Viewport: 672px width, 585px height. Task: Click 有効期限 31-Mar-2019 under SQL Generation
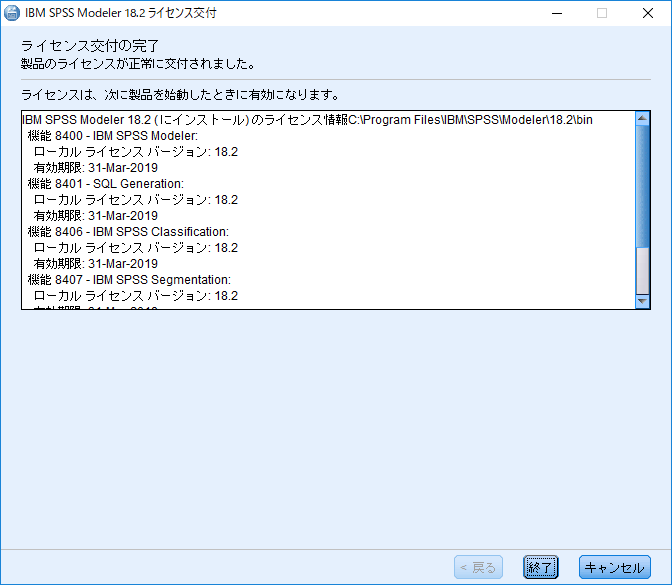pyautogui.click(x=96, y=216)
